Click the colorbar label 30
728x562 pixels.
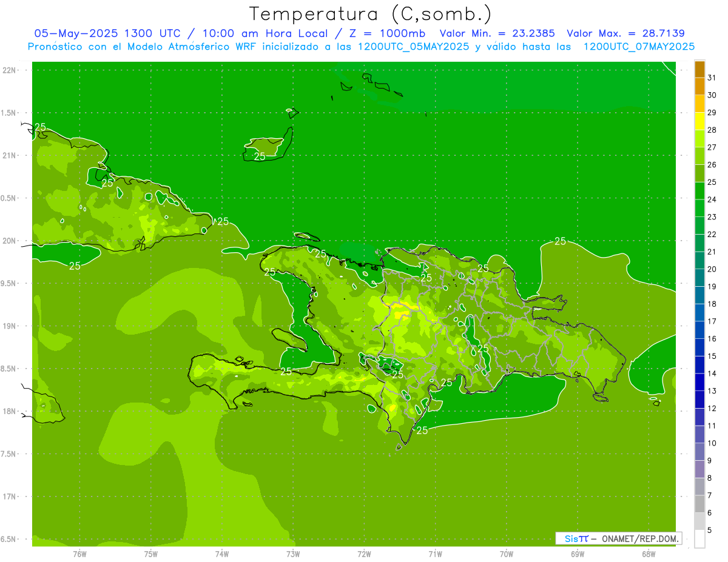coord(712,95)
